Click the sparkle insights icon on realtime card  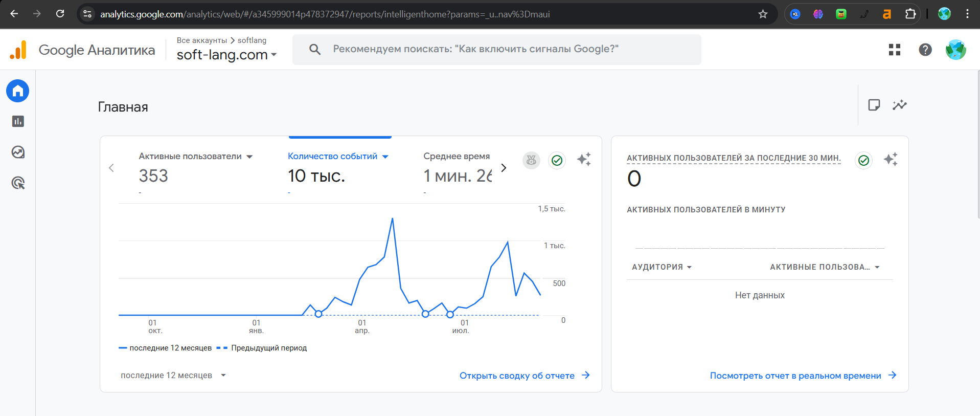click(891, 159)
